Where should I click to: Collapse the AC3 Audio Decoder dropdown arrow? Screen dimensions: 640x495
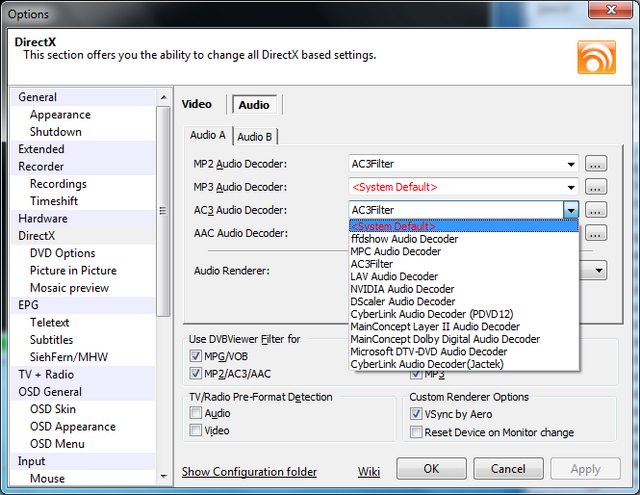click(571, 210)
